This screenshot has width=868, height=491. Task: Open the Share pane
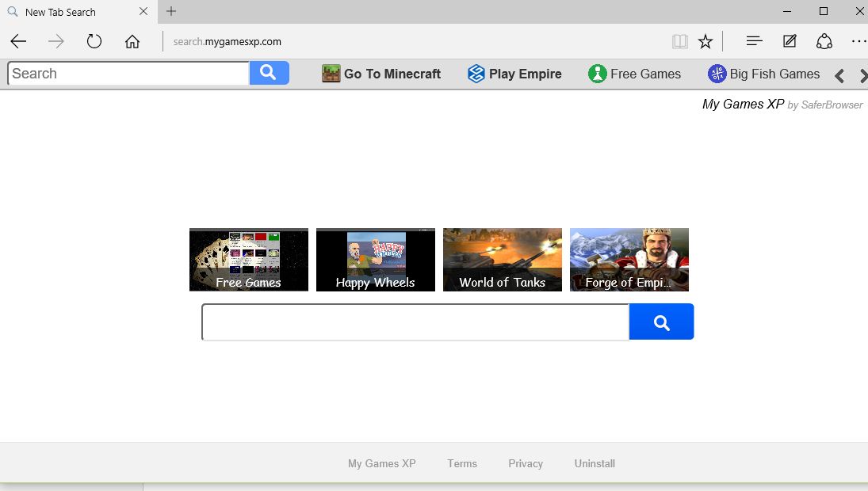824,41
